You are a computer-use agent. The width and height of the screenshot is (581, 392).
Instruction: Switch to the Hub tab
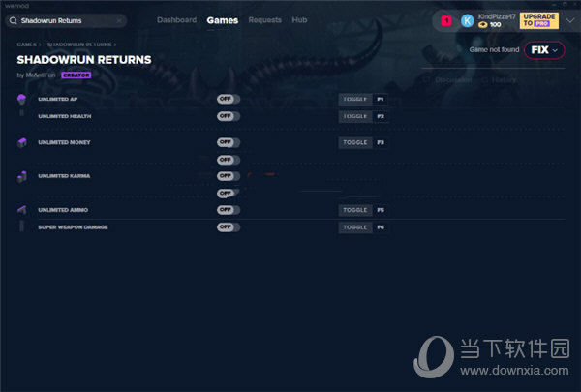tap(299, 20)
